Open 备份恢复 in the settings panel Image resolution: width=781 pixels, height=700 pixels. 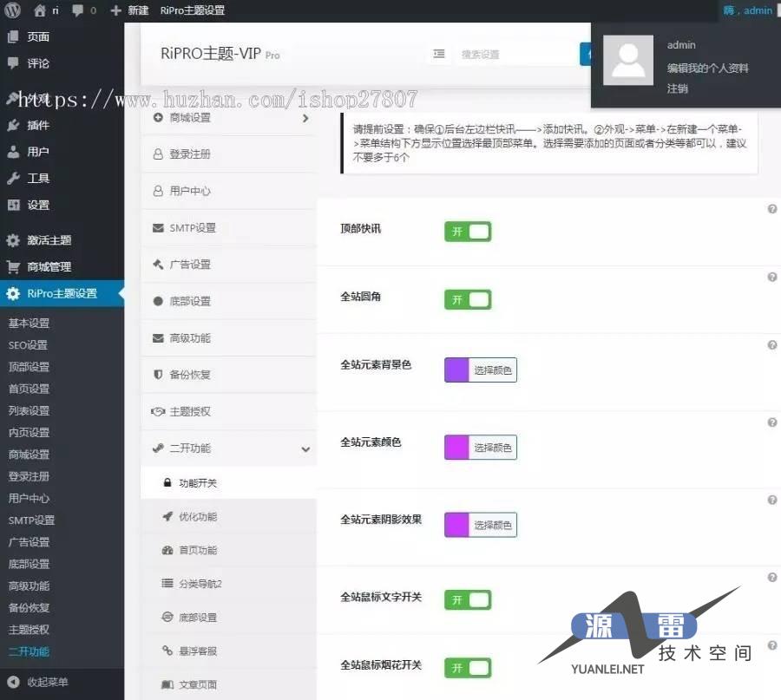[x=228, y=375]
